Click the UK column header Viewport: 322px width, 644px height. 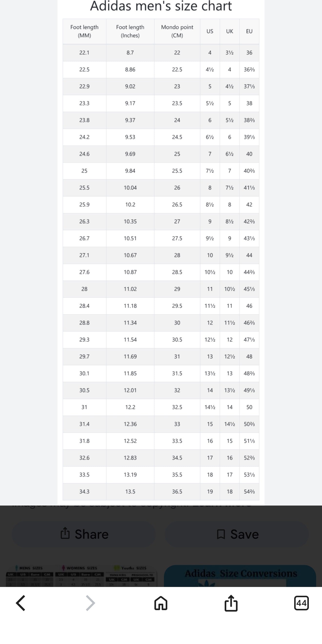pos(230,31)
